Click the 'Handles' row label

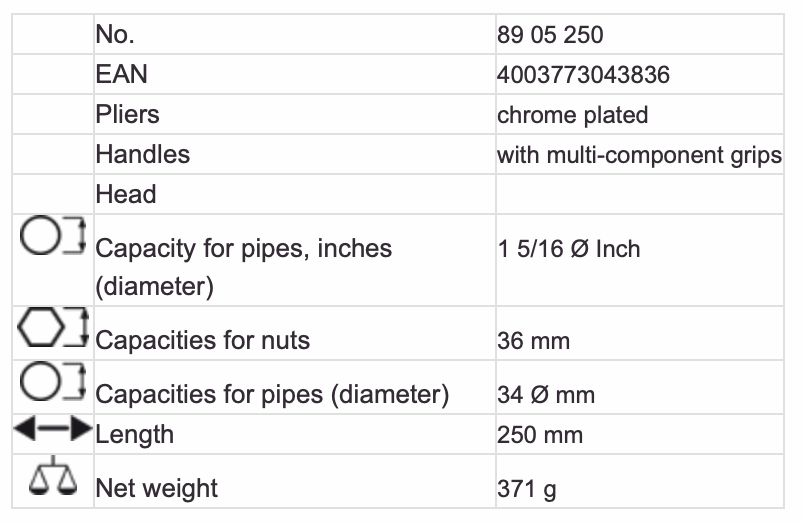tap(142, 154)
